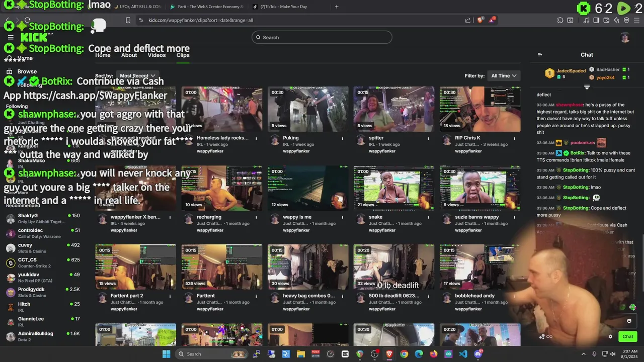Open options menu for Farttent part 2
644x362 pixels.
coord(170,296)
